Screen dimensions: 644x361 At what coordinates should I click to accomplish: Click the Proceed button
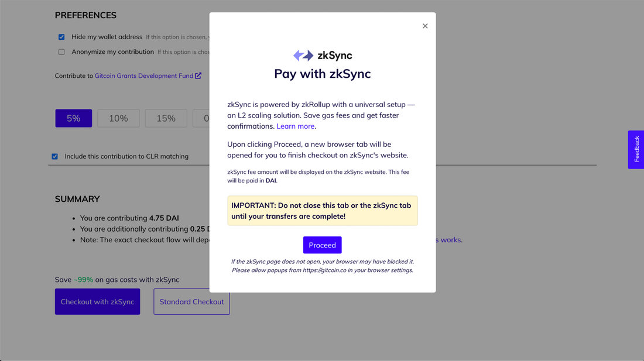323,245
